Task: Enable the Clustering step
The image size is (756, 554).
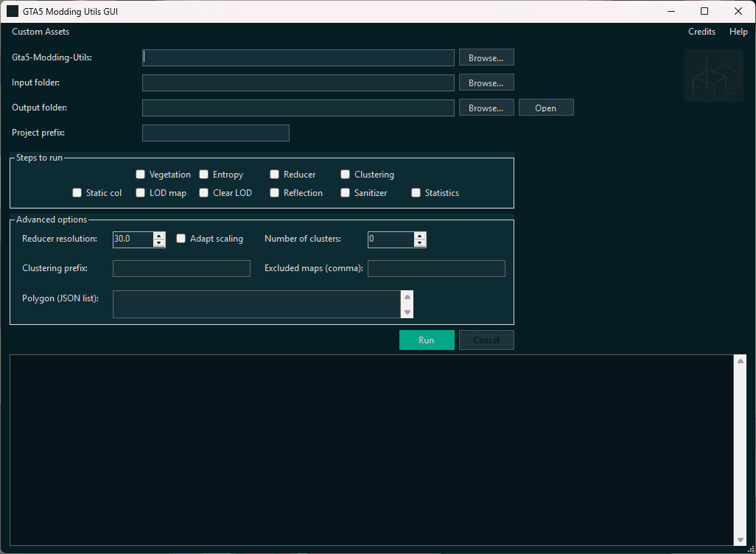Action: 345,174
